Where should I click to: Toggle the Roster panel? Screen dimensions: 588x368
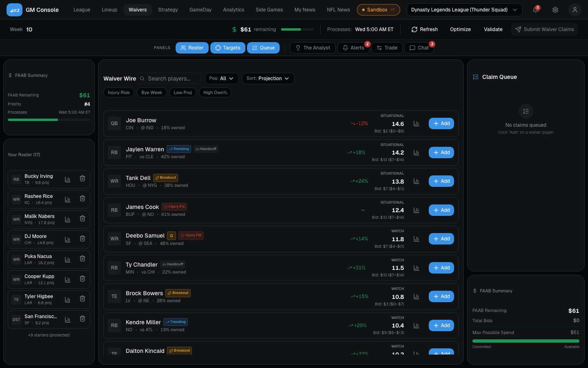(192, 48)
